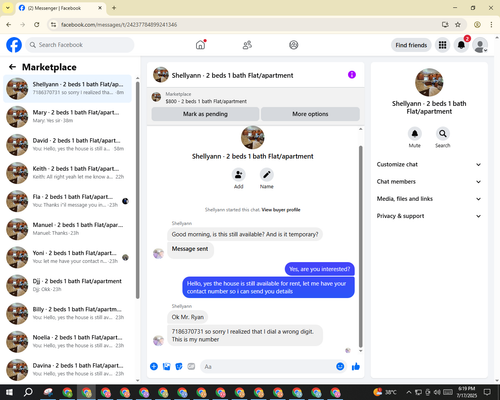500x400 pixels.
Task: Click message containing 7186370731 phone number
Action: 245,335
